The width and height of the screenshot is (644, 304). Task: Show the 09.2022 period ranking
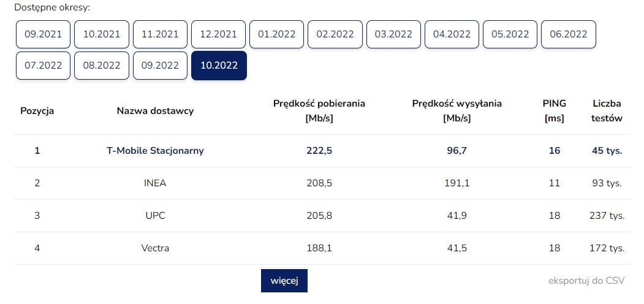pos(161,66)
